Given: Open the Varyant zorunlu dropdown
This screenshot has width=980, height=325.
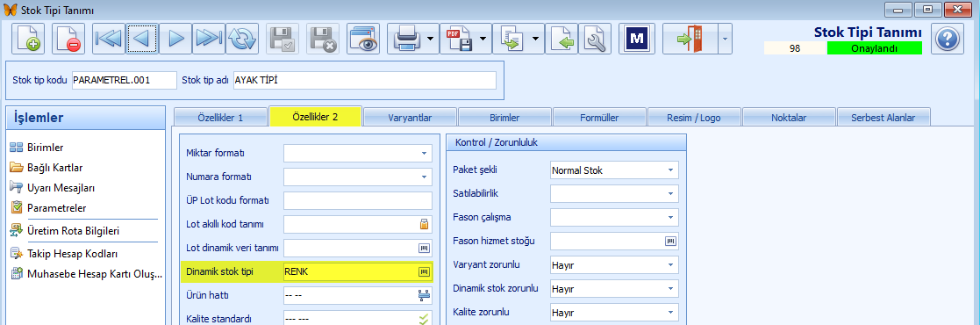Looking at the screenshot, I should pyautogui.click(x=614, y=265).
